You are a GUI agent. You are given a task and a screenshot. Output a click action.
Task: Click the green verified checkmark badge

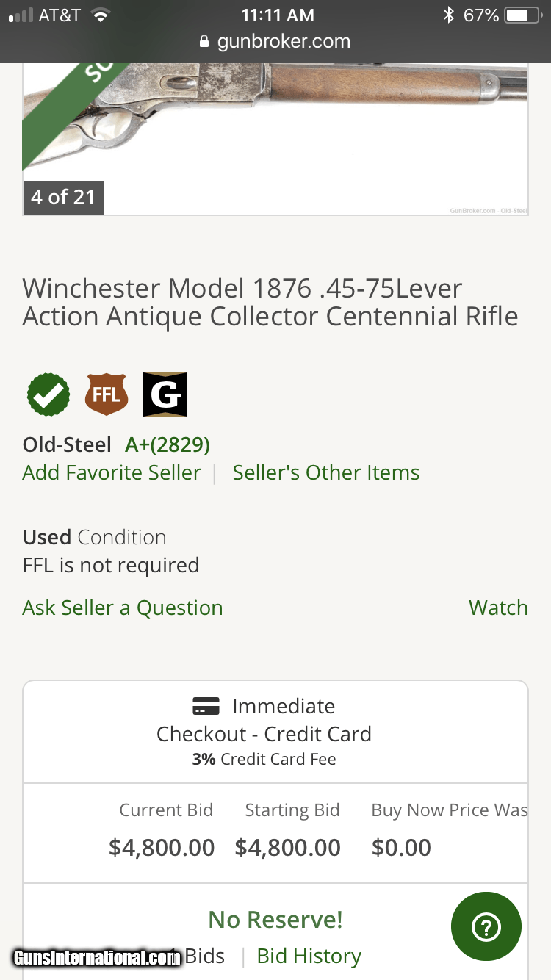coord(48,394)
